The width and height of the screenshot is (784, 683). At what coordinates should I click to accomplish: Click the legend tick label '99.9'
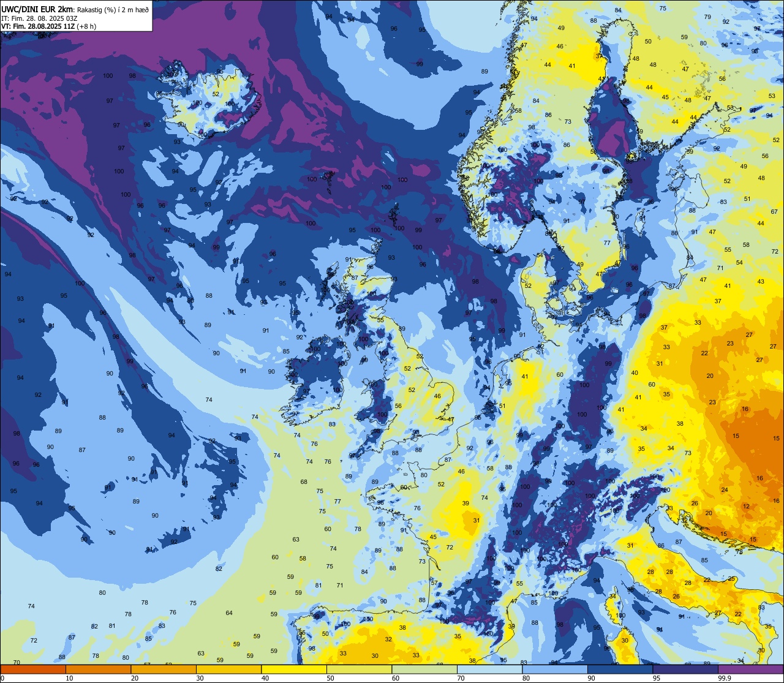725,678
